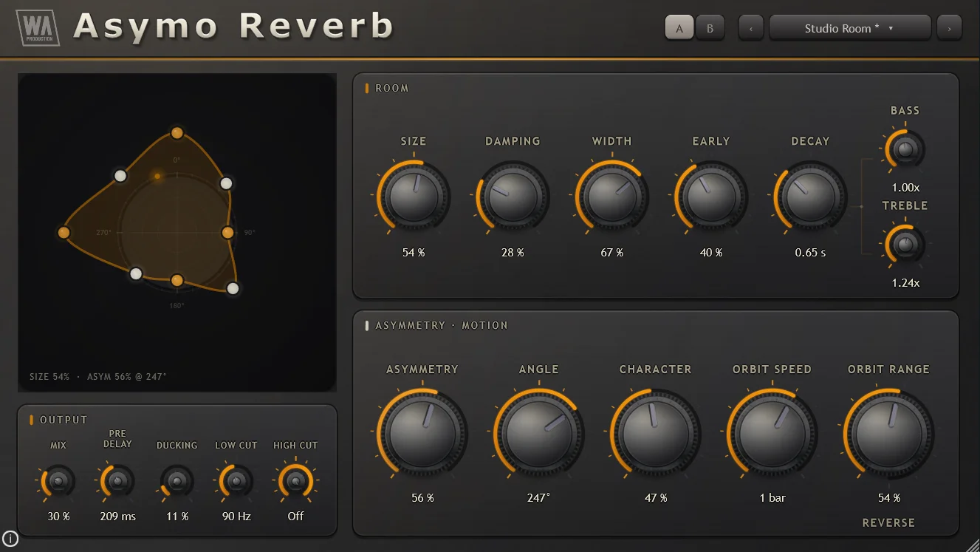The height and width of the screenshot is (552, 980).
Task: Select the orange node at the far-left point of the shape
Action: pos(64,233)
